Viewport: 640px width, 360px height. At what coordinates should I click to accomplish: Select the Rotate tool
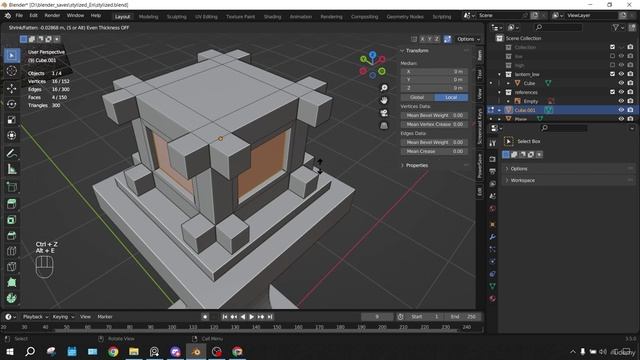(12, 104)
